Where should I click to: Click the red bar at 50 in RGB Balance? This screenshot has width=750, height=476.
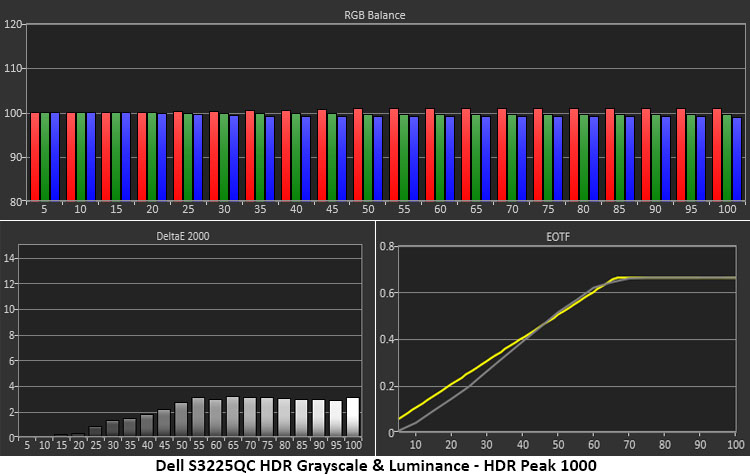[x=358, y=155]
